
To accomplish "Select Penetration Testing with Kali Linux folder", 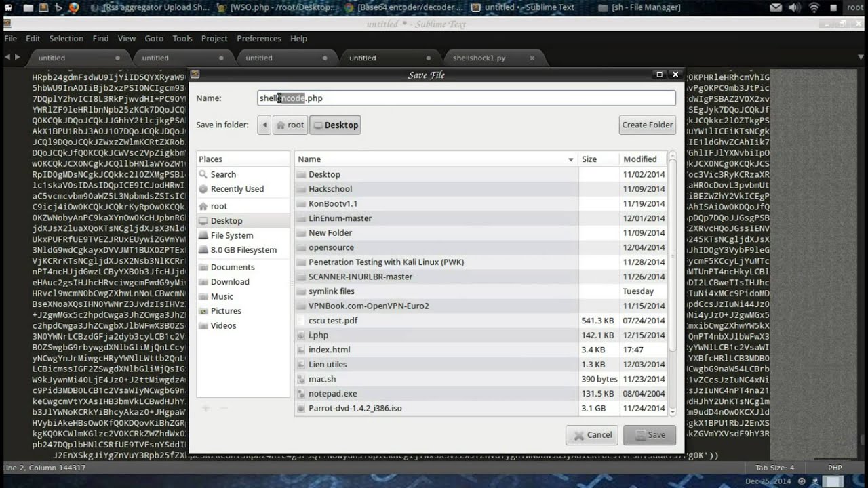I will 481,262.
